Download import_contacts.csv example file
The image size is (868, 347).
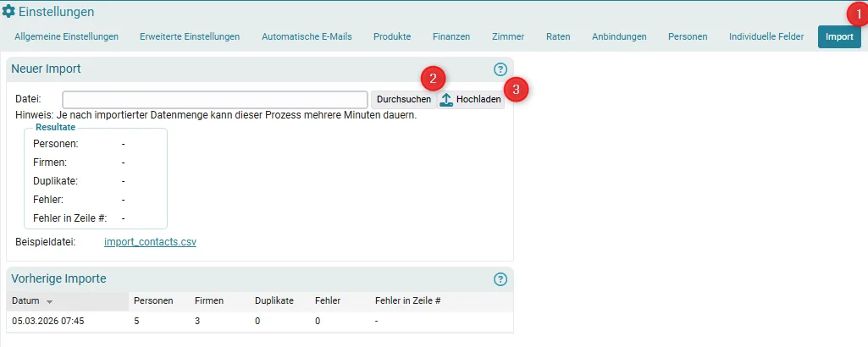150,242
